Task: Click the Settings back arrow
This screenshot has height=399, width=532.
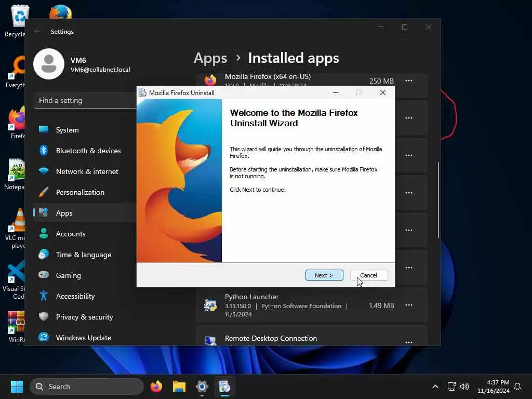Action: click(x=37, y=31)
